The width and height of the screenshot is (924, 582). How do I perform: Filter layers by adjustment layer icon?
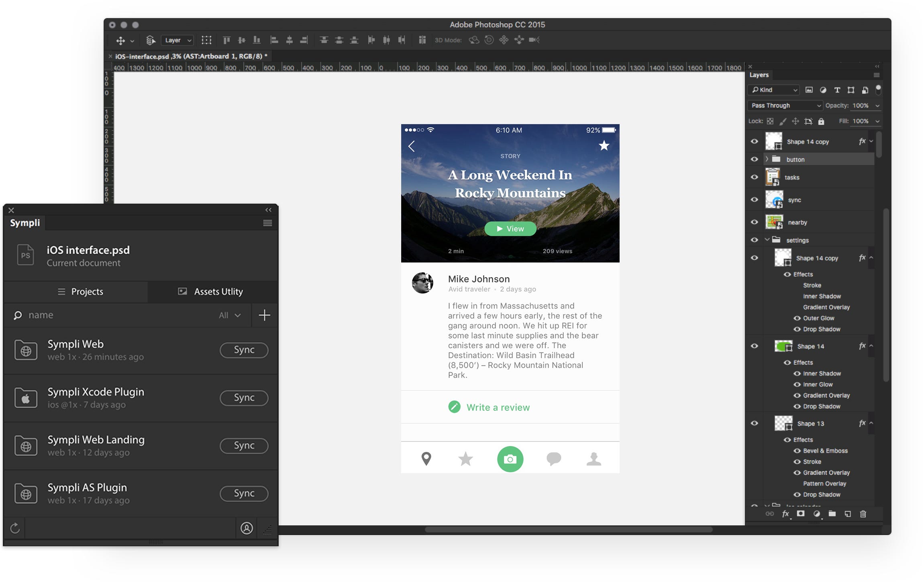[823, 90]
